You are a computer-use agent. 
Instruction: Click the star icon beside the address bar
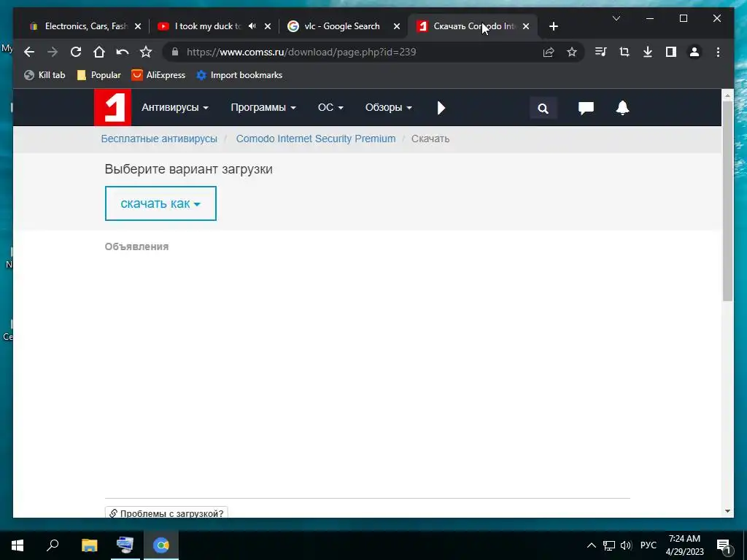tap(146, 52)
